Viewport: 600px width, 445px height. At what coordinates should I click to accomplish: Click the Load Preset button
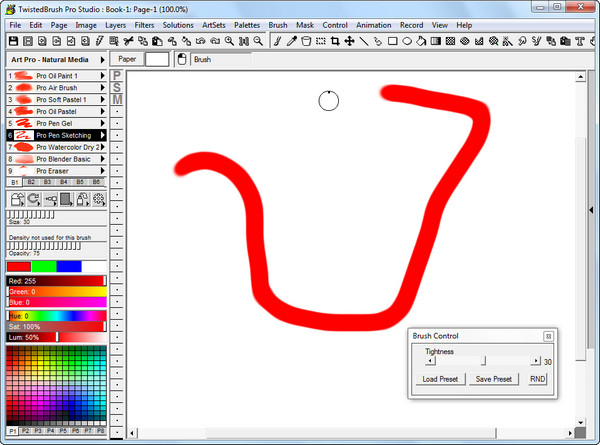(x=438, y=379)
